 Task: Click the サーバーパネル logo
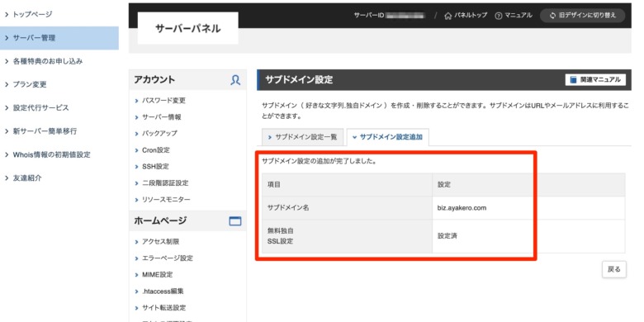(187, 28)
